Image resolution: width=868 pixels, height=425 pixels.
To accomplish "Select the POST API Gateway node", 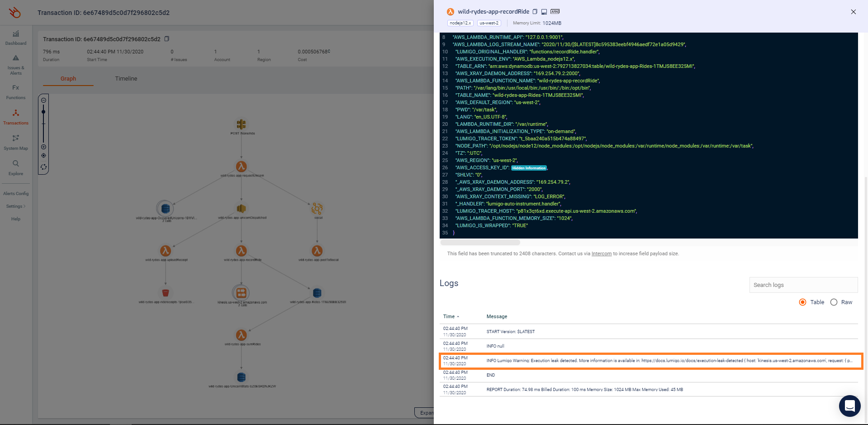I will pos(242,124).
